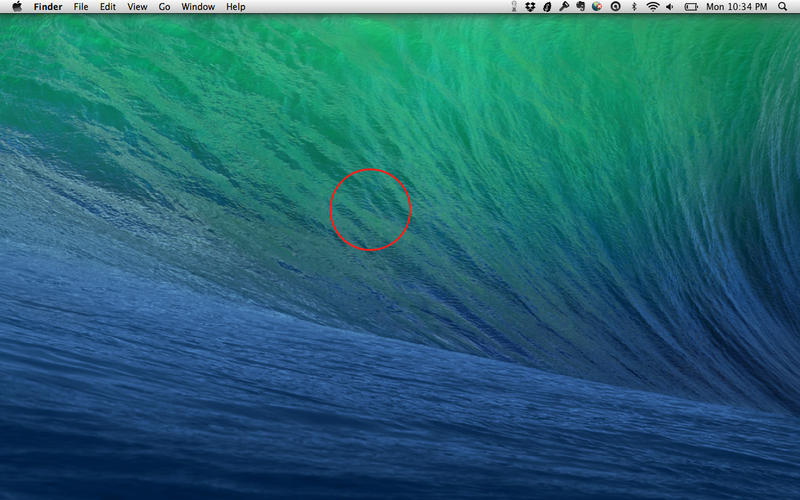Open the Edit menu

108,7
